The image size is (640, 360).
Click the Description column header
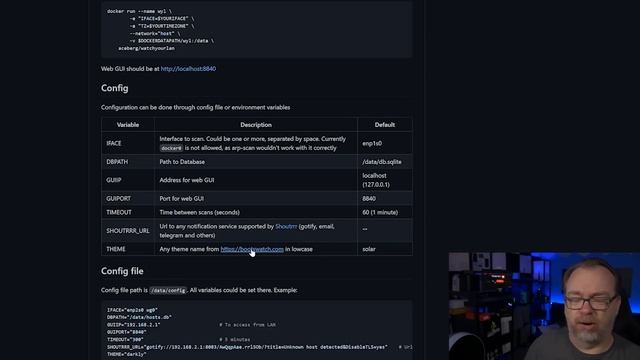click(256, 125)
